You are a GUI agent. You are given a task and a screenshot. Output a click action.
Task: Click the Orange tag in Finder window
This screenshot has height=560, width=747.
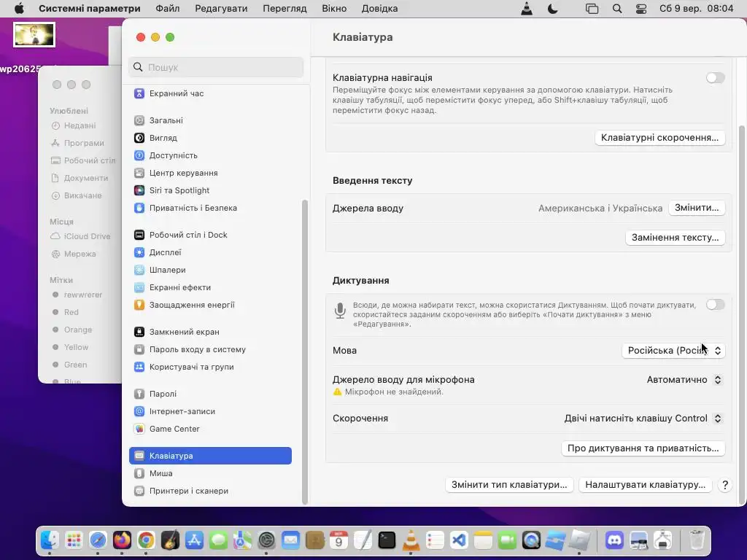tap(72, 330)
